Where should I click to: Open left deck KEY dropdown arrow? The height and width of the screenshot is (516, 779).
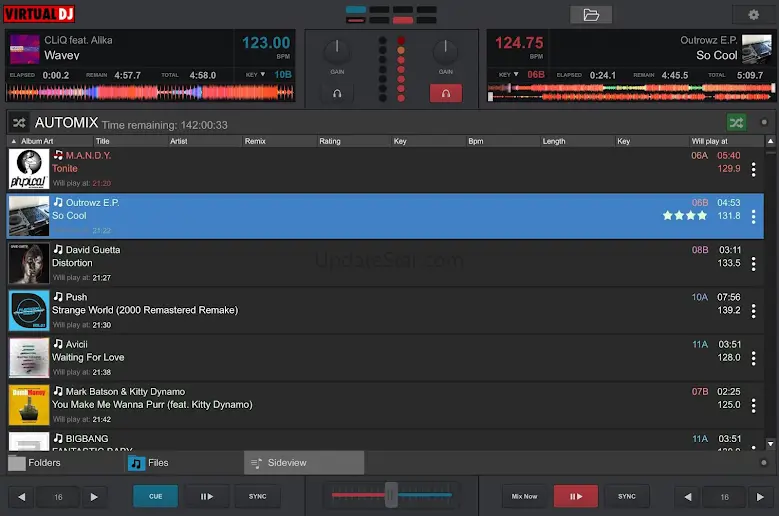point(262,75)
